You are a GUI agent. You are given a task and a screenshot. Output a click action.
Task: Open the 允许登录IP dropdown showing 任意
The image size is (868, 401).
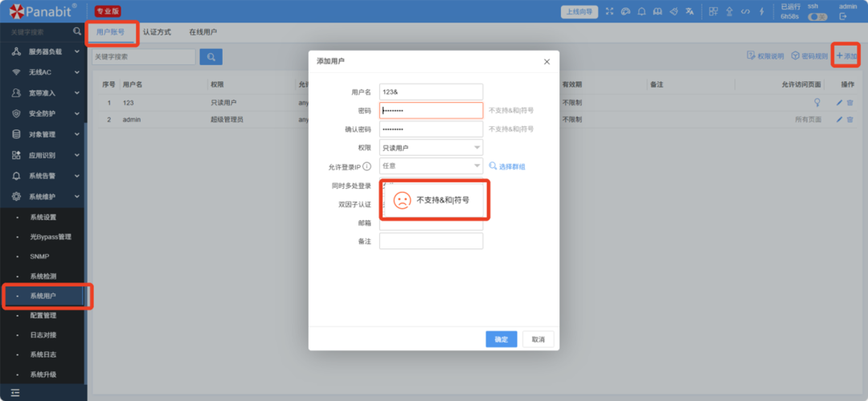(x=432, y=166)
